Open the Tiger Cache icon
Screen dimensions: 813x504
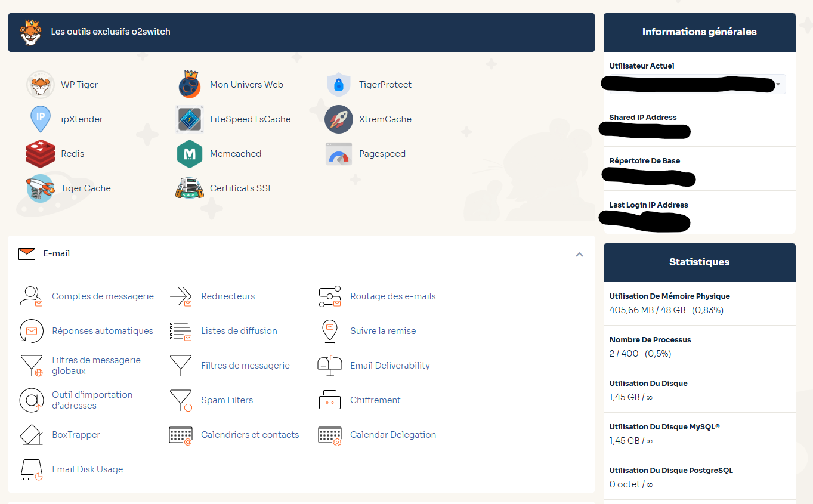pos(41,188)
